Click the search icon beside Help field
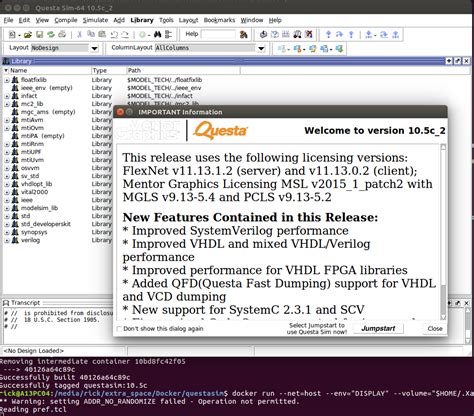Image resolution: width=474 pixels, height=416 pixels. coord(244,34)
